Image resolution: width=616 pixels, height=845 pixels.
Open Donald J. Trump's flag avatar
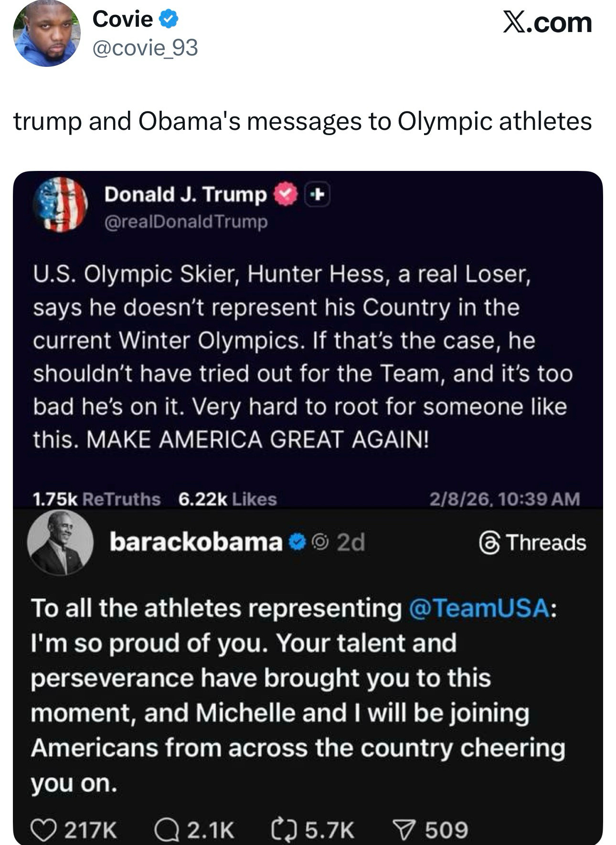coord(60,204)
